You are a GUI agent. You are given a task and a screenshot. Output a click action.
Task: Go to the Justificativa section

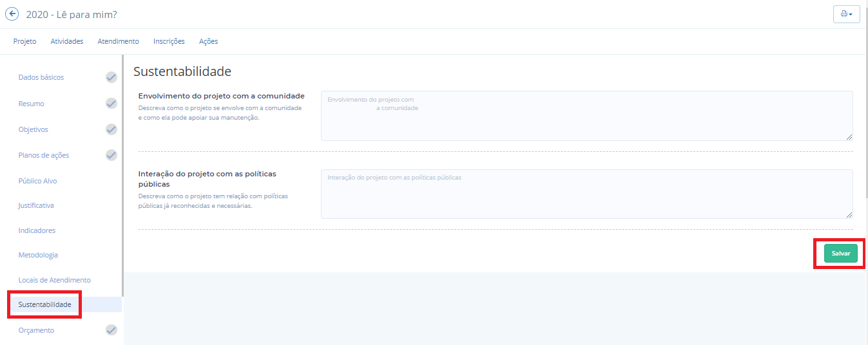pyautogui.click(x=36, y=205)
